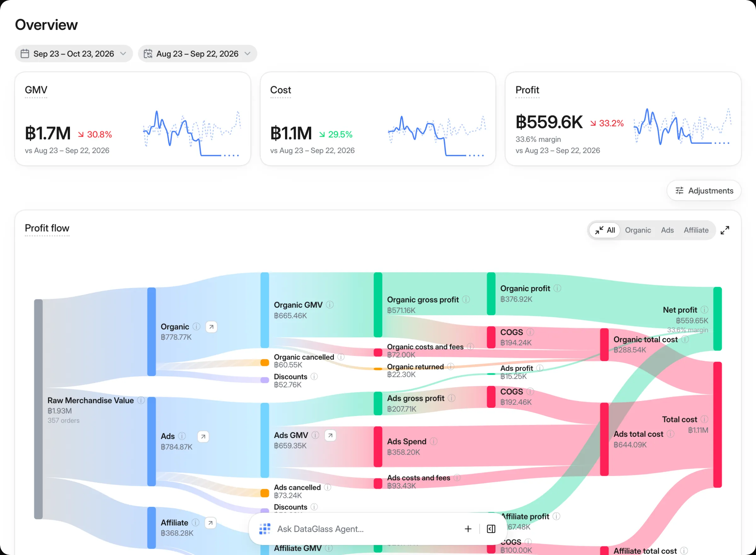Click the GMV sparkline chart

click(x=192, y=133)
